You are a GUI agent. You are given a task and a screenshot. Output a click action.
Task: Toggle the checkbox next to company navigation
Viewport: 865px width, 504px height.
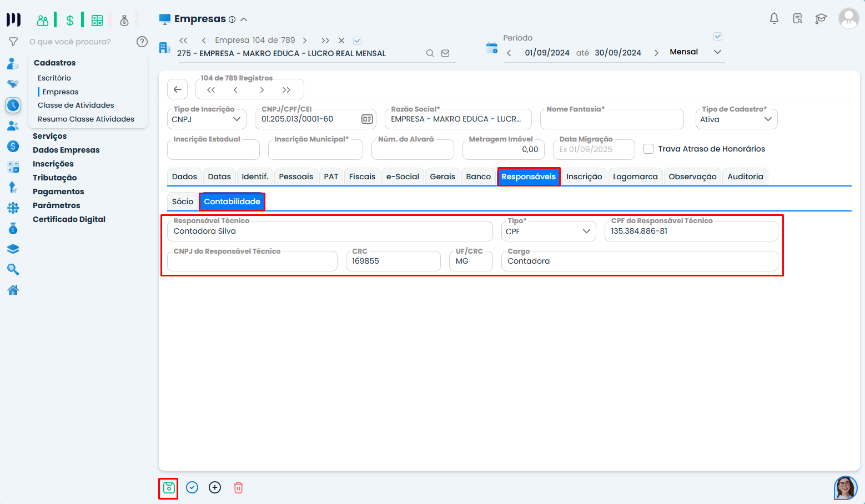click(x=358, y=41)
